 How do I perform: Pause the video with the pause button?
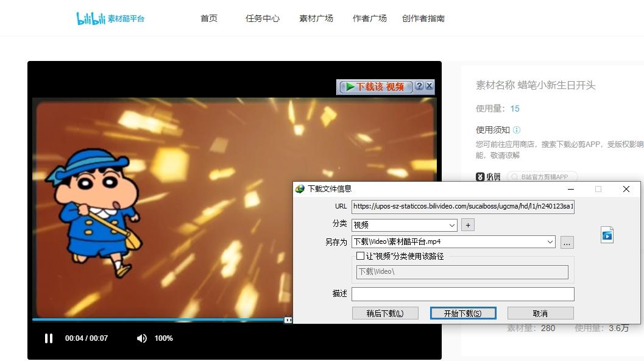49,338
